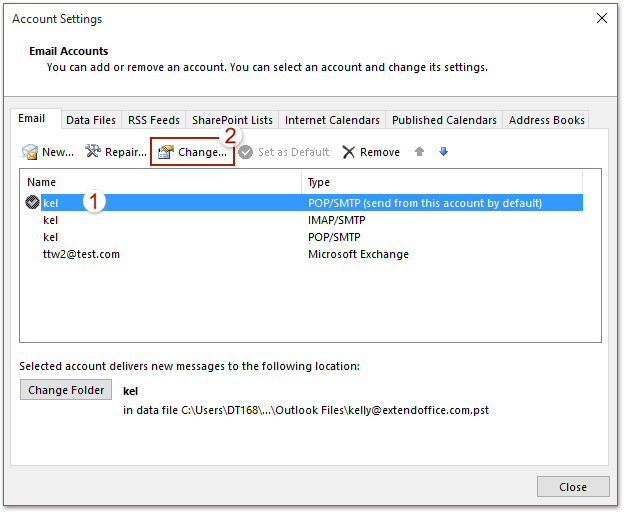Open the Published Calendars tab
This screenshot has width=625, height=514.
tap(444, 120)
